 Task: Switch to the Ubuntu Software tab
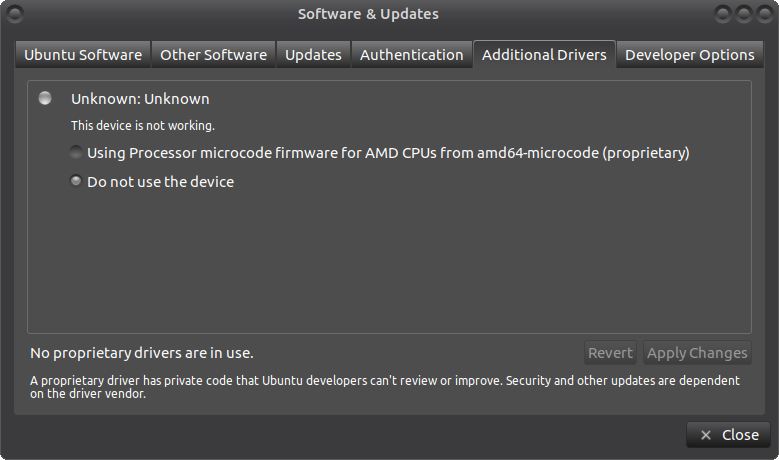[x=83, y=55]
